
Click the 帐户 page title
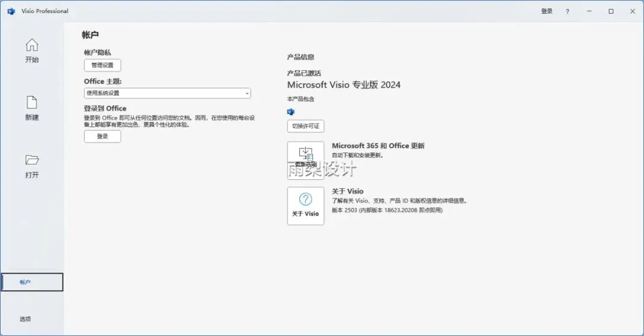(90, 35)
